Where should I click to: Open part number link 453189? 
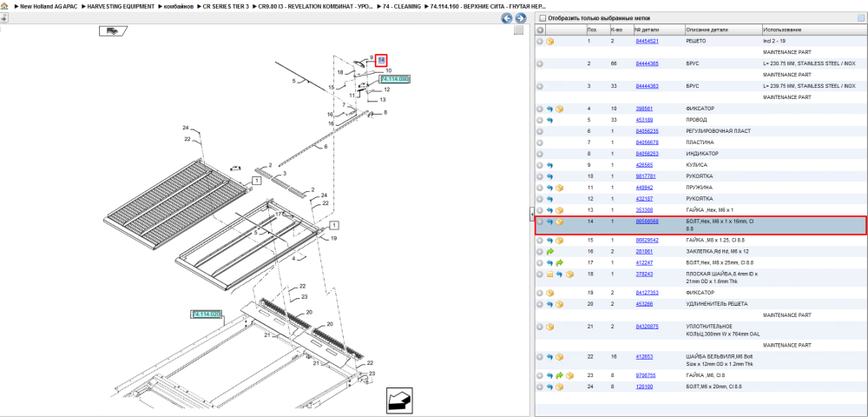(x=644, y=120)
